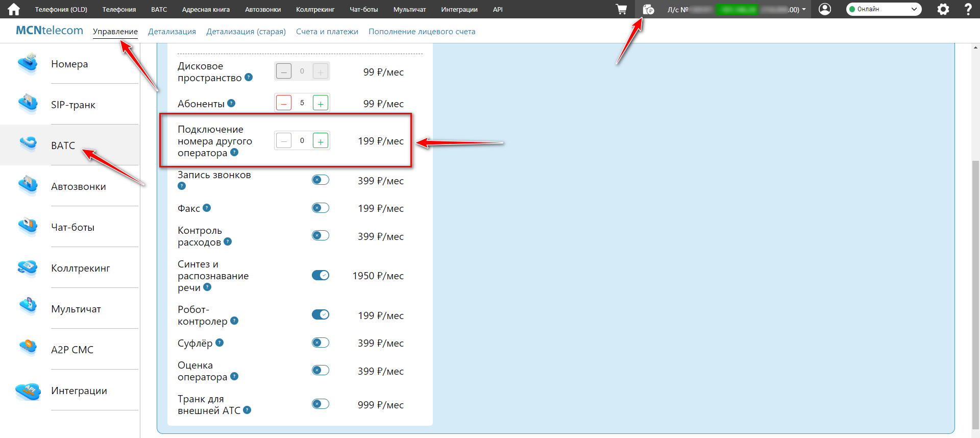Click the info icon next to Факс

207,208
